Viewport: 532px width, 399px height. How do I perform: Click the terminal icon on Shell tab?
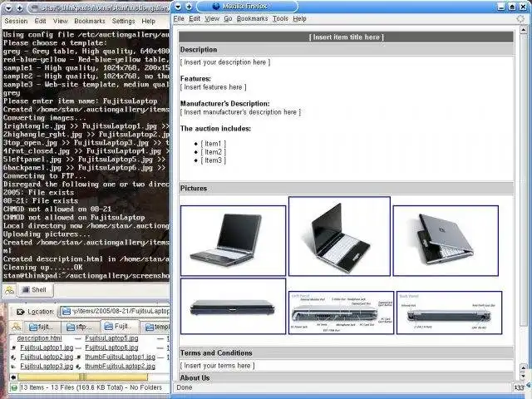(26, 290)
